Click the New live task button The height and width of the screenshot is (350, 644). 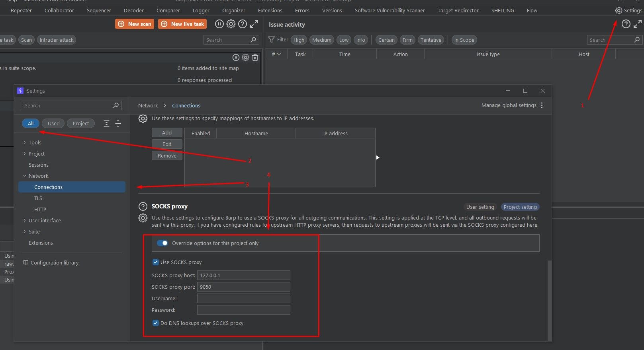(x=182, y=24)
